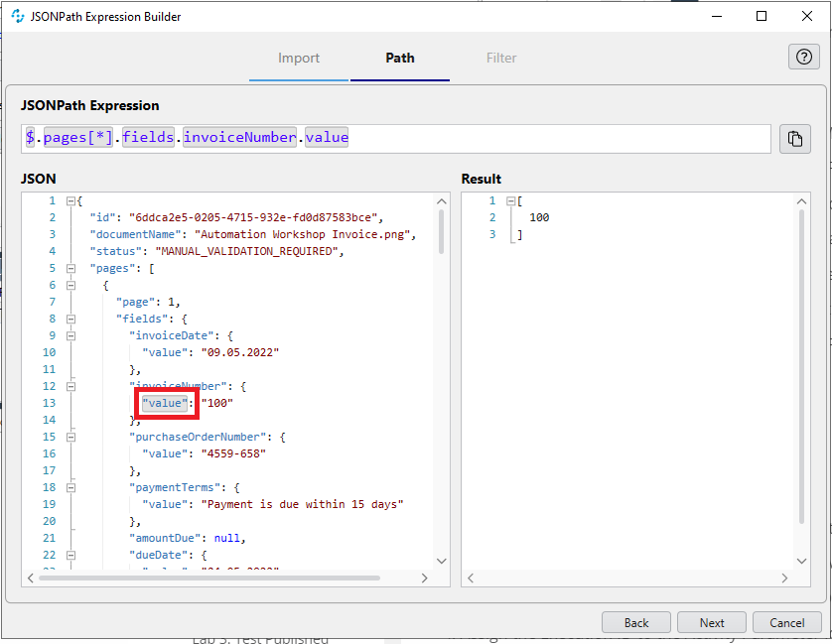This screenshot has height=644, width=832.
Task: Click Result pane horizontal scroll left arrow
Action: (x=471, y=579)
